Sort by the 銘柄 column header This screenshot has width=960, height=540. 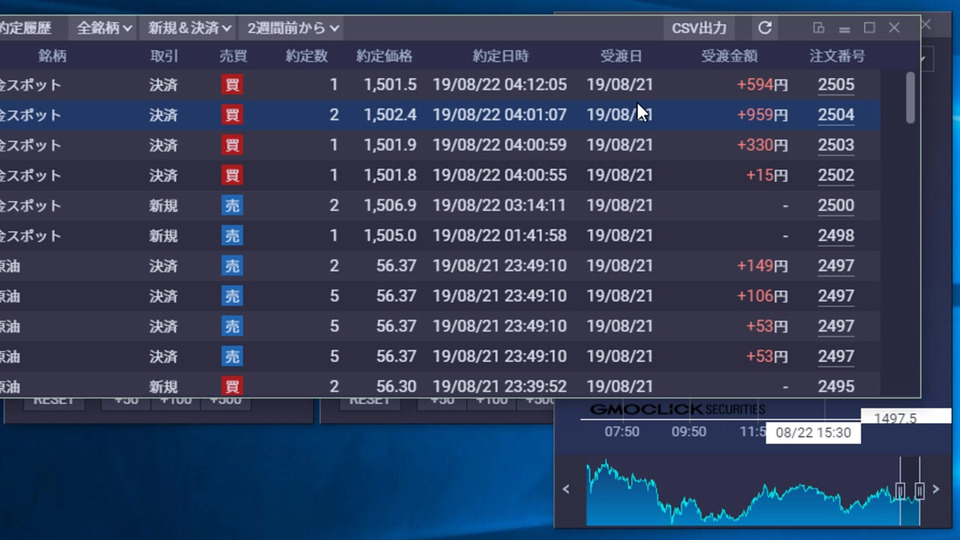[52, 56]
